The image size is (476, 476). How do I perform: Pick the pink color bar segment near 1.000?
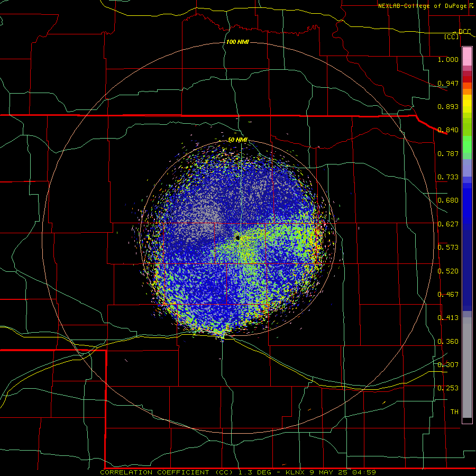[x=467, y=57]
